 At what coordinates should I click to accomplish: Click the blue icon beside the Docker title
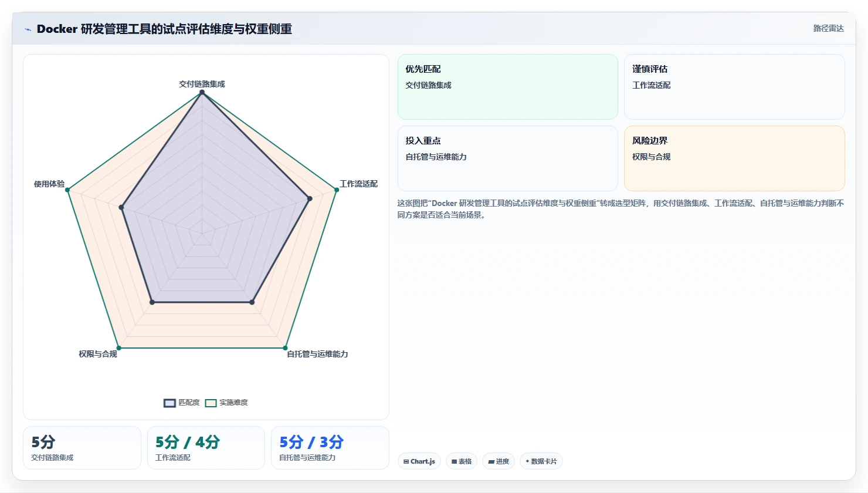pyautogui.click(x=28, y=29)
